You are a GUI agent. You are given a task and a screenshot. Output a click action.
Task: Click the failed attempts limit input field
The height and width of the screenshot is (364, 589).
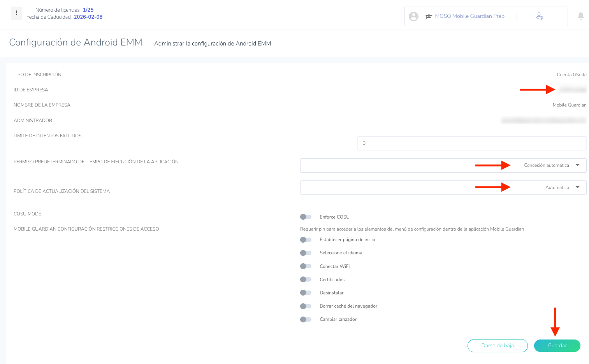471,143
